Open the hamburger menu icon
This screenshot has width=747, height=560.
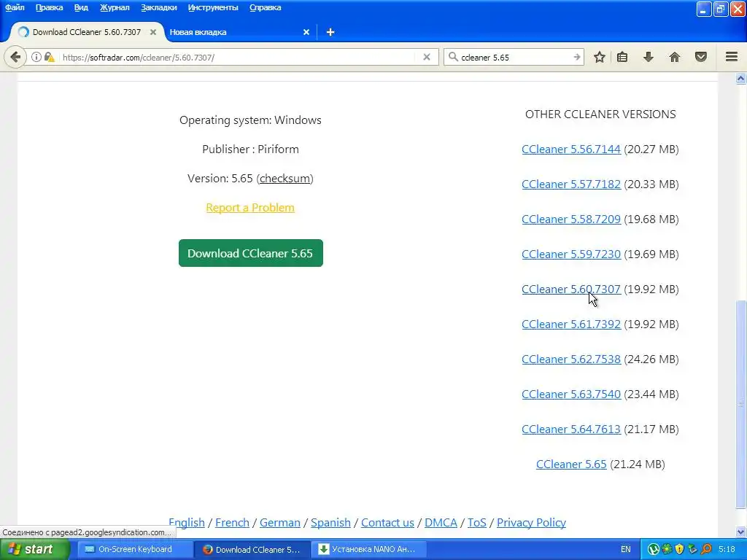[732, 57]
